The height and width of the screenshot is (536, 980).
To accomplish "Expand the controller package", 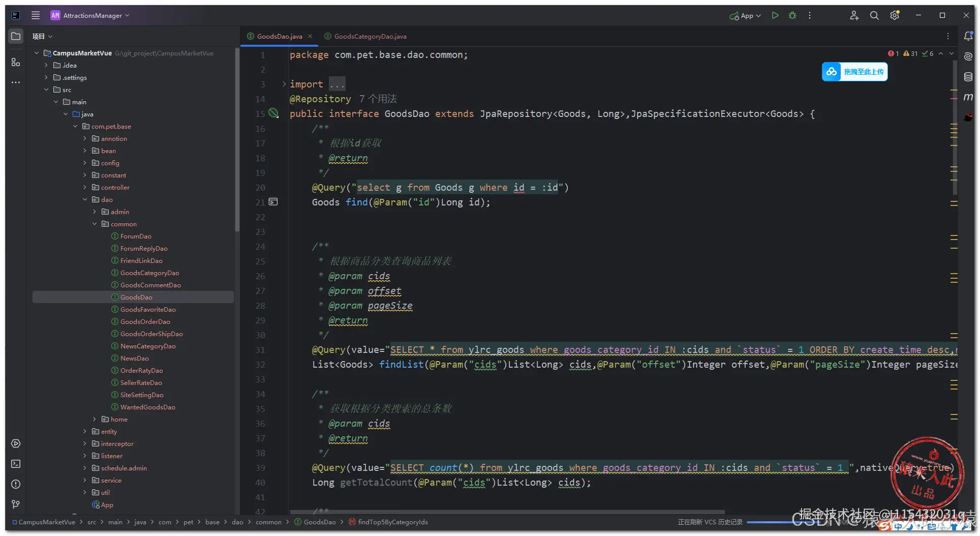I will pyautogui.click(x=85, y=187).
